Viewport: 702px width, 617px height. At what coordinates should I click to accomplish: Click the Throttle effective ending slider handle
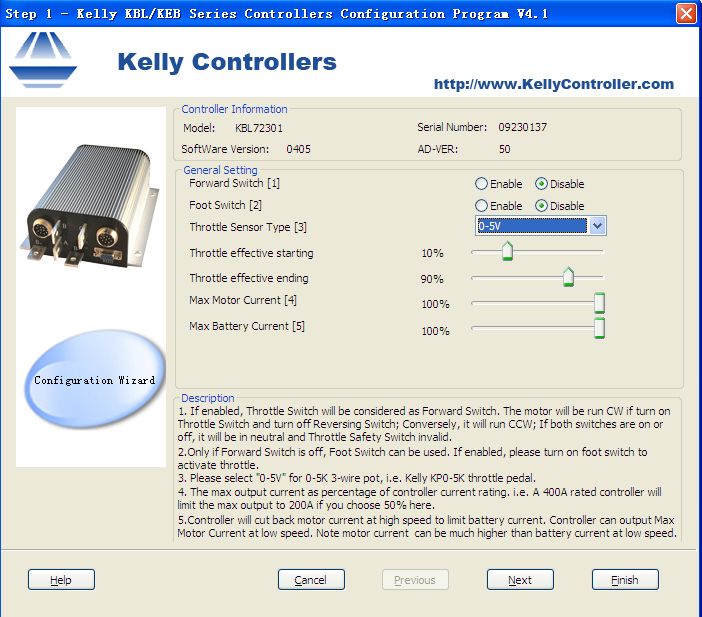tap(568, 277)
